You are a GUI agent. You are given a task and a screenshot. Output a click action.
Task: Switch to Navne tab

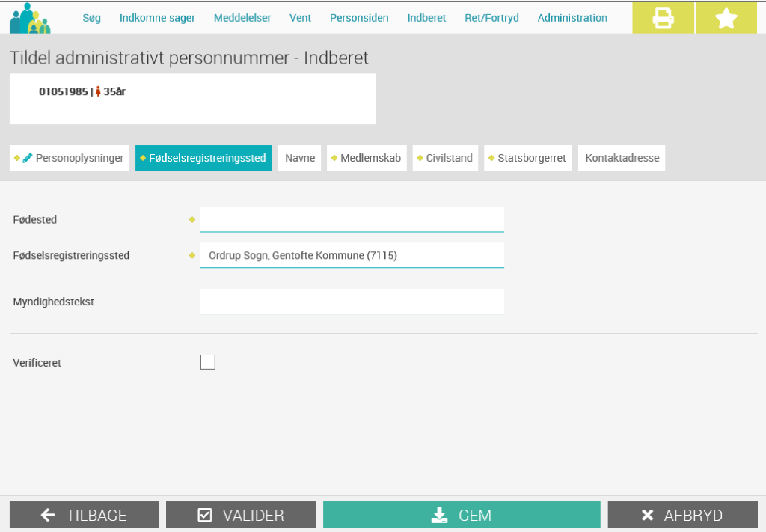tap(299, 158)
